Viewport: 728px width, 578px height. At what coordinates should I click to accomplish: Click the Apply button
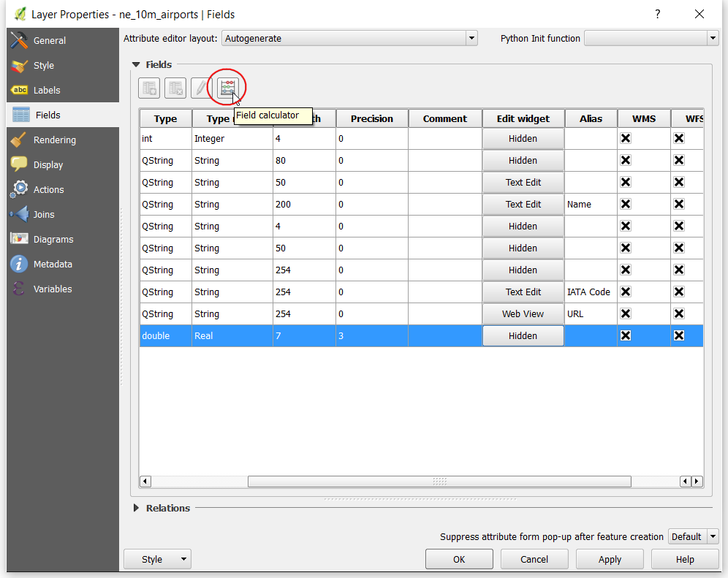(610, 560)
